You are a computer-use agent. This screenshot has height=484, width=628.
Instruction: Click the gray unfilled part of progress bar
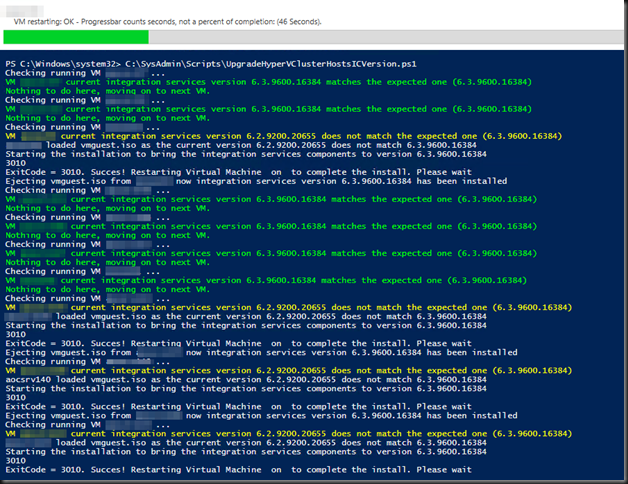click(386, 37)
